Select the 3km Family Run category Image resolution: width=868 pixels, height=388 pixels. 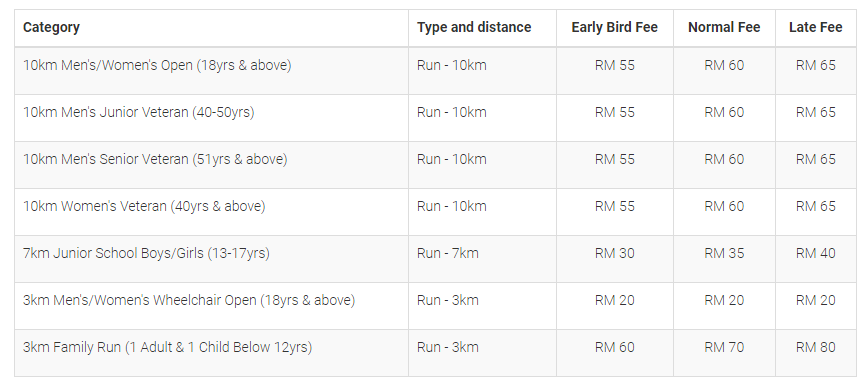167,348
